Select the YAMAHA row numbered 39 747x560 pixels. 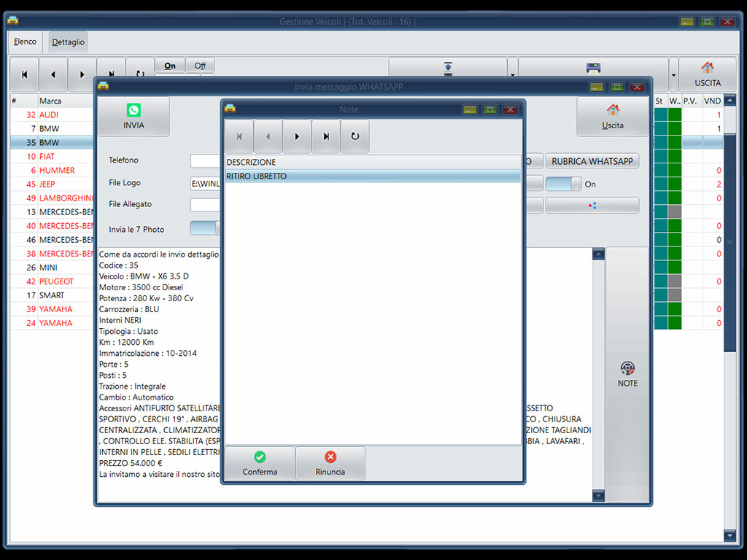[53, 309]
